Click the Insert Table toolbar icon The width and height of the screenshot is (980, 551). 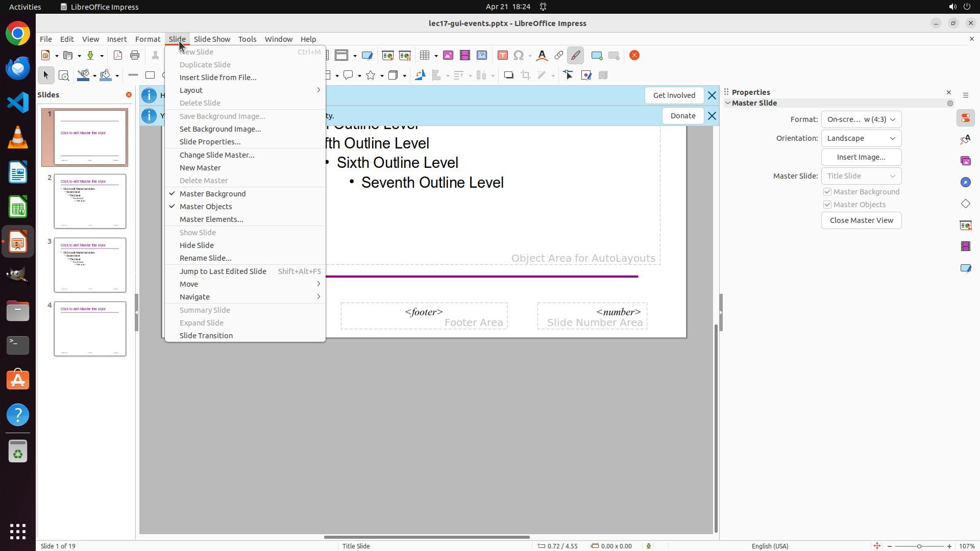point(424,55)
